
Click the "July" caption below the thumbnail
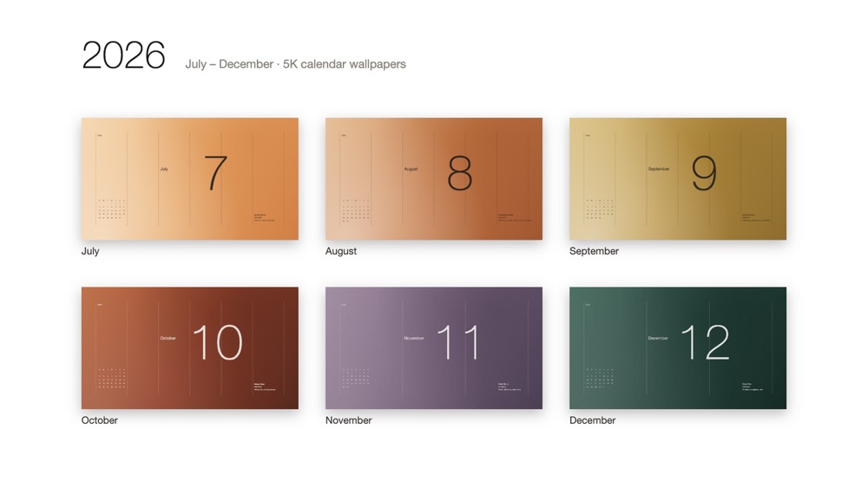(90, 251)
